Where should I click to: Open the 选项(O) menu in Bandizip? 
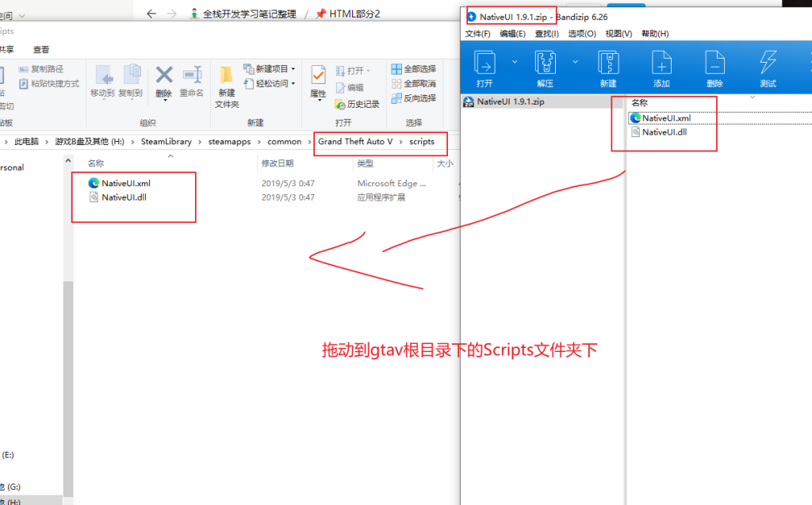[x=581, y=33]
